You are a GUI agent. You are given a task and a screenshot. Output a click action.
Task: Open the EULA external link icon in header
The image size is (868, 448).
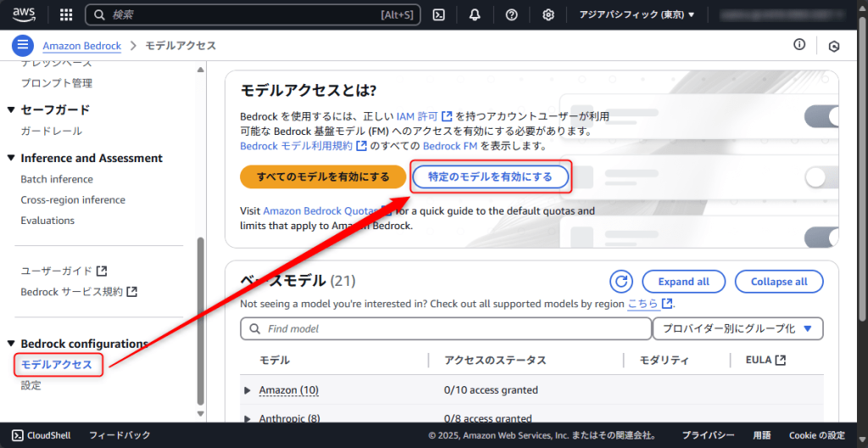[781, 360]
